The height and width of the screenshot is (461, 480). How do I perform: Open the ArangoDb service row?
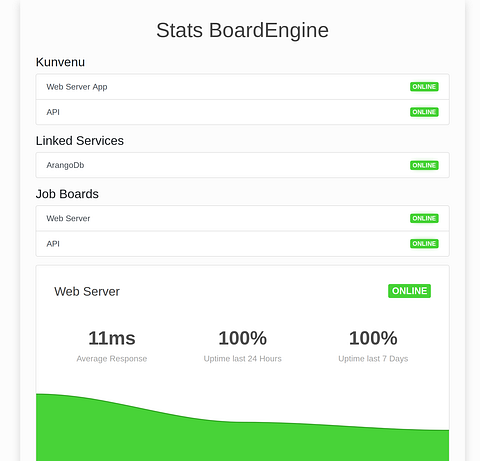[242, 165]
